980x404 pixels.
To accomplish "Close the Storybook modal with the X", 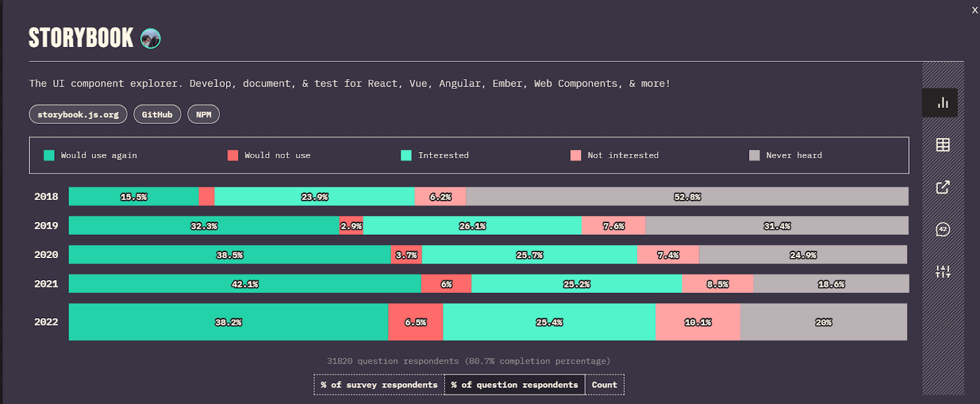I will coord(974,10).
